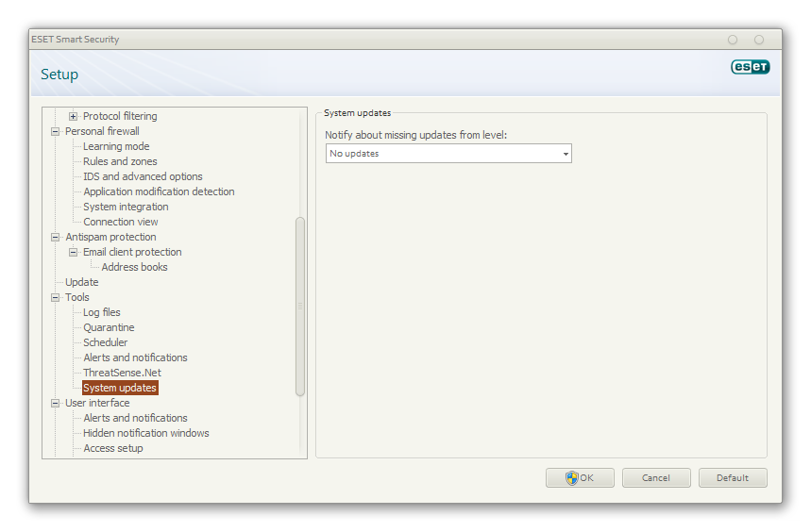The height and width of the screenshot is (532, 811).
Task: Collapse the Personal firewall tree node
Action: (x=55, y=131)
